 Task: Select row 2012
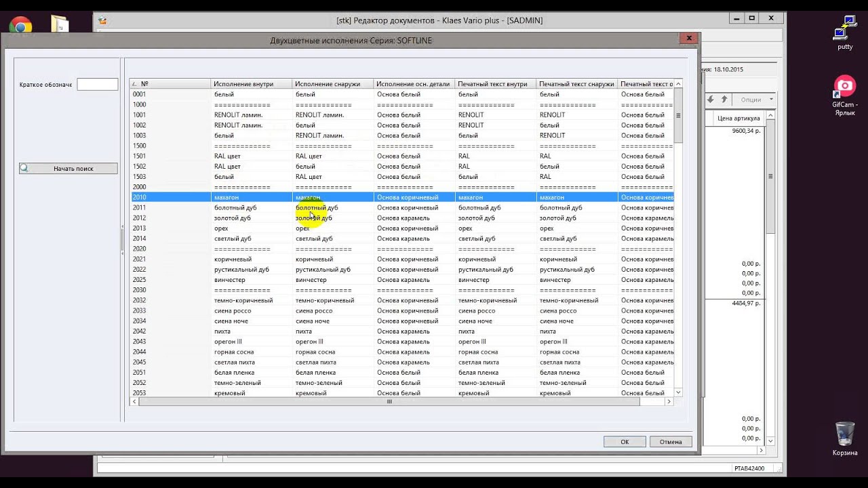pyautogui.click(x=402, y=218)
